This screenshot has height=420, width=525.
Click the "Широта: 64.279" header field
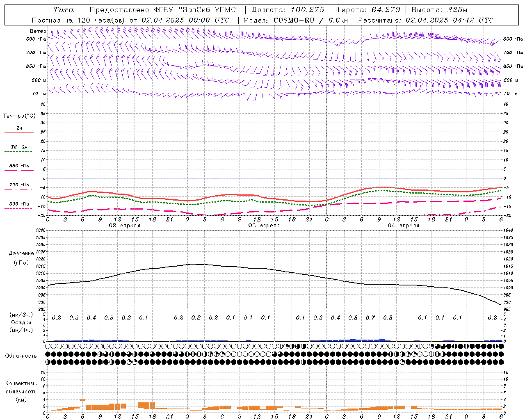click(367, 10)
